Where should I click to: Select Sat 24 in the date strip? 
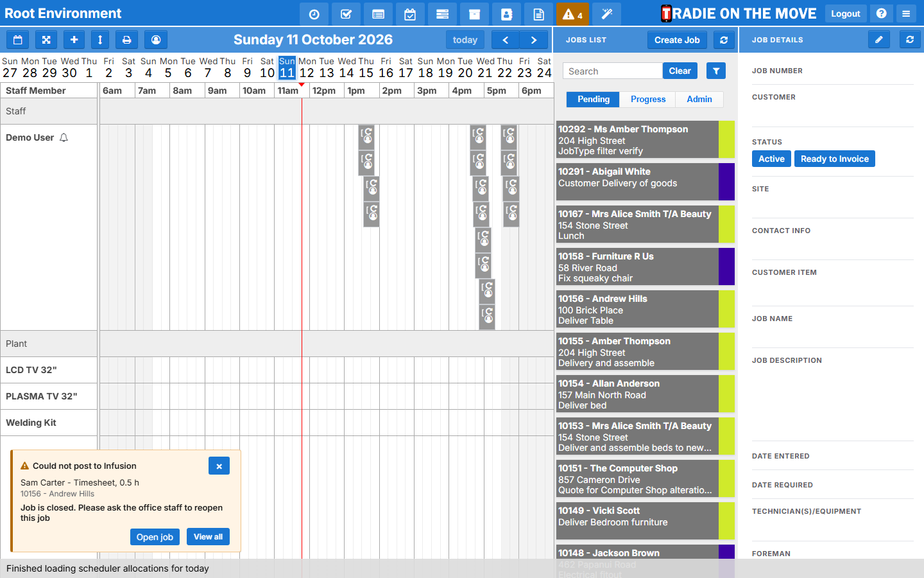pos(544,67)
